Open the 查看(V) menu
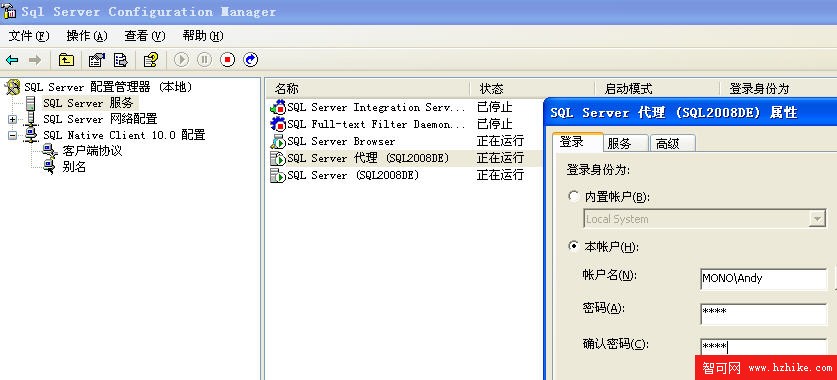The width and height of the screenshot is (837, 380). point(145,36)
